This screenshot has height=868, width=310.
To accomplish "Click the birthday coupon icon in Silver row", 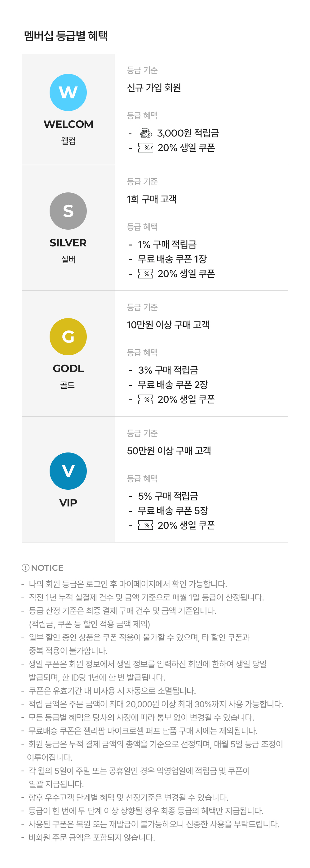I will (145, 274).
